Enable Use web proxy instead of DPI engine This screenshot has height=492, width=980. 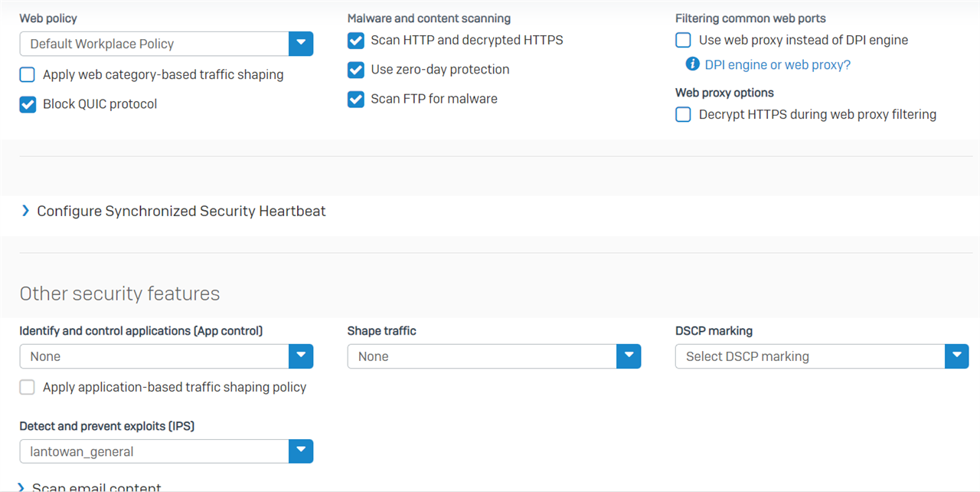(683, 41)
